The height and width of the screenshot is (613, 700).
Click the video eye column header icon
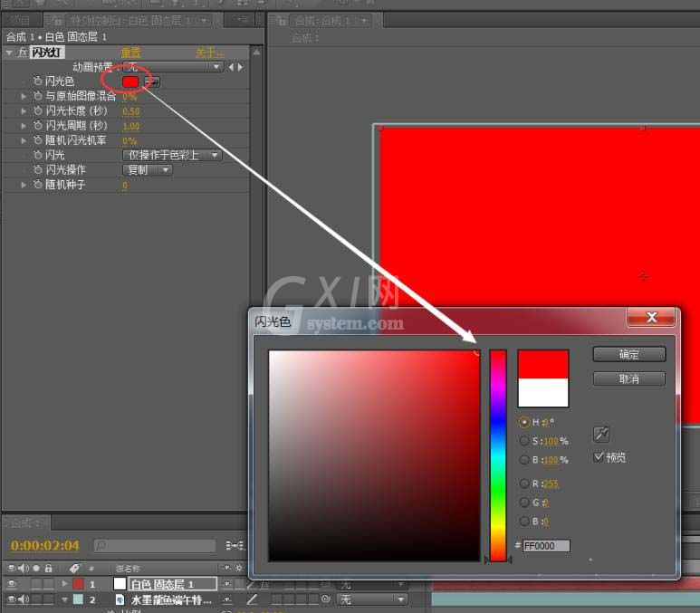tap(11, 568)
